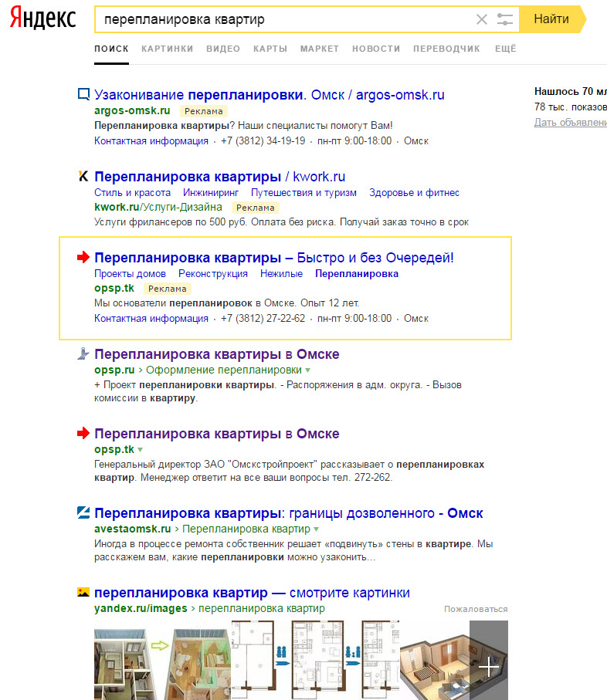Click the Yandex images favicon
This screenshot has height=700, width=607.
(x=83, y=593)
